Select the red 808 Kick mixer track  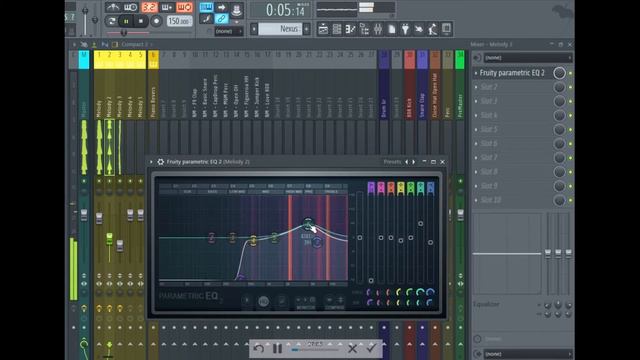tap(409, 60)
